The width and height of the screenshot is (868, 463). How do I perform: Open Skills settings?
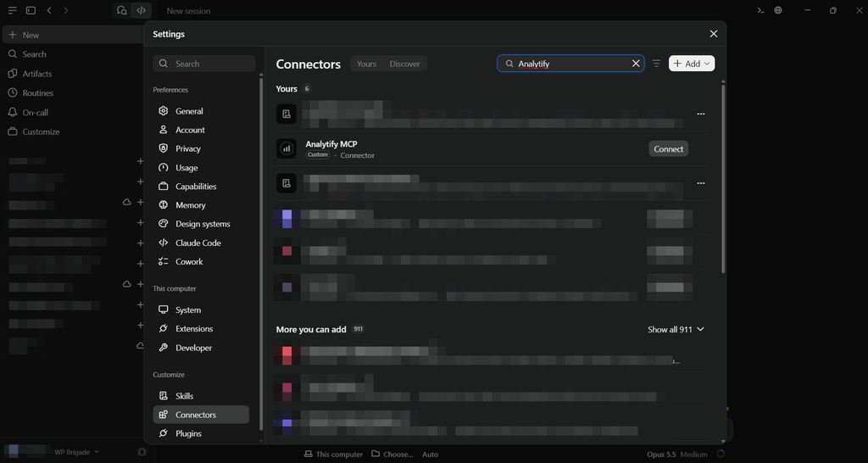201,396
